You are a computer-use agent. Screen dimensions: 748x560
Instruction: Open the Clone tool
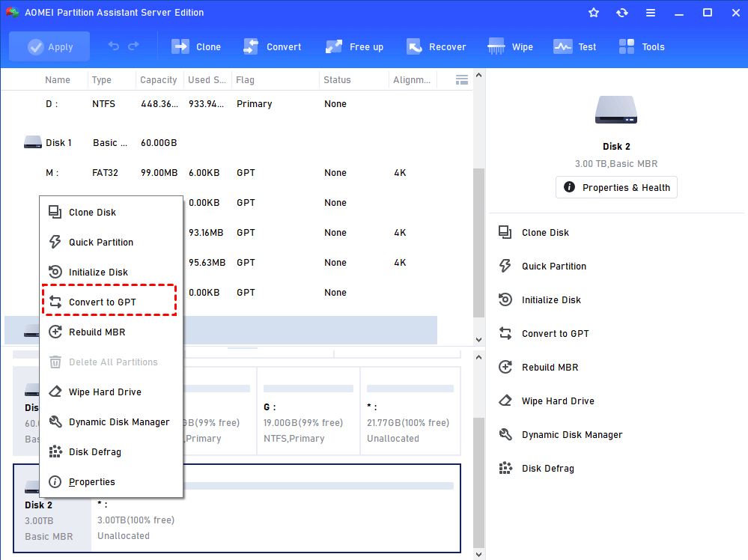[x=196, y=46]
